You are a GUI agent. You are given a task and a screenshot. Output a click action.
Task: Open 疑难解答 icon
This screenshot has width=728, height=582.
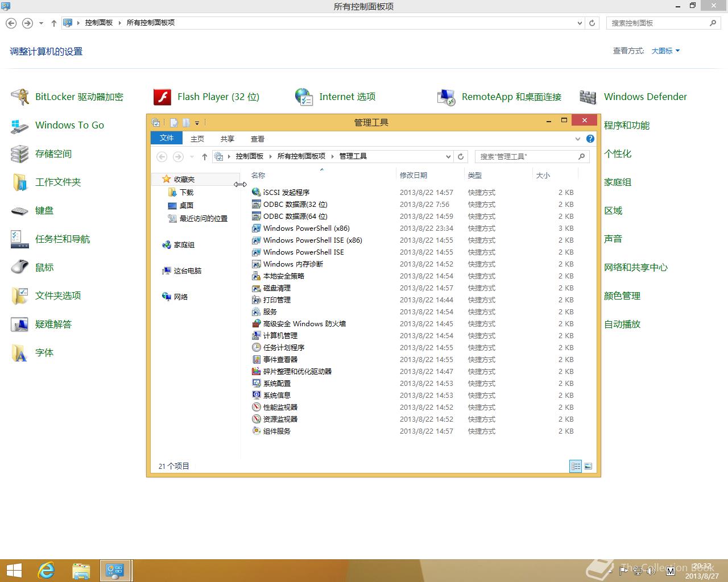(20, 325)
